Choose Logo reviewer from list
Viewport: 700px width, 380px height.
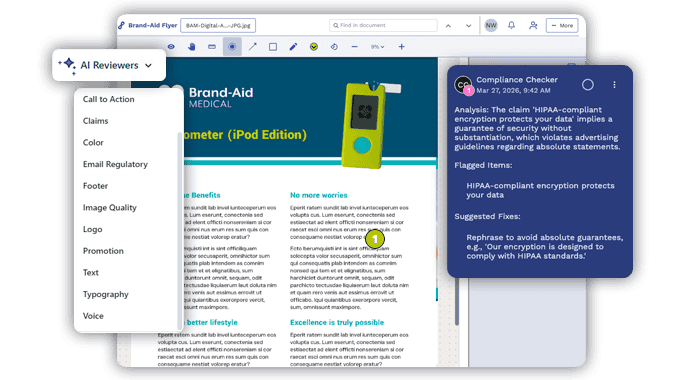[x=92, y=229]
